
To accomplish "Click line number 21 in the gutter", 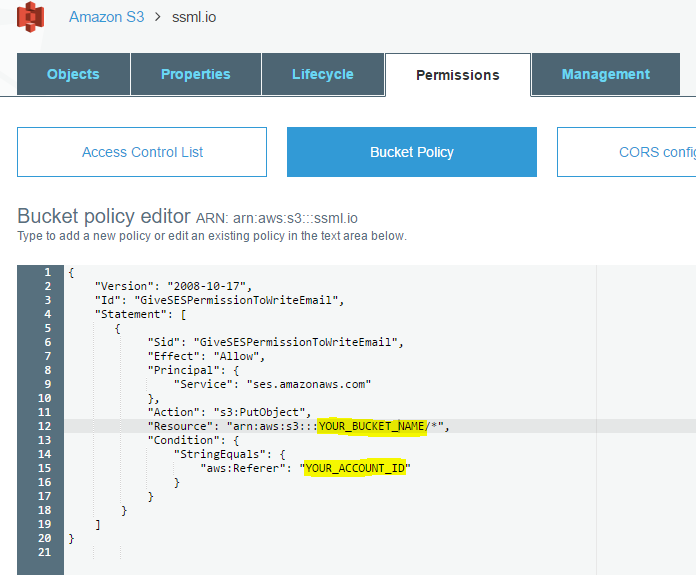I will (x=44, y=552).
